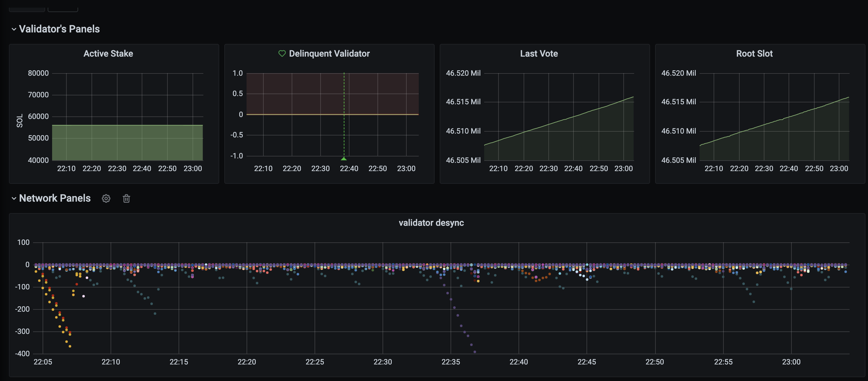Click the 22:50 time label in Last Vote
The height and width of the screenshot is (381, 868).
599,169
